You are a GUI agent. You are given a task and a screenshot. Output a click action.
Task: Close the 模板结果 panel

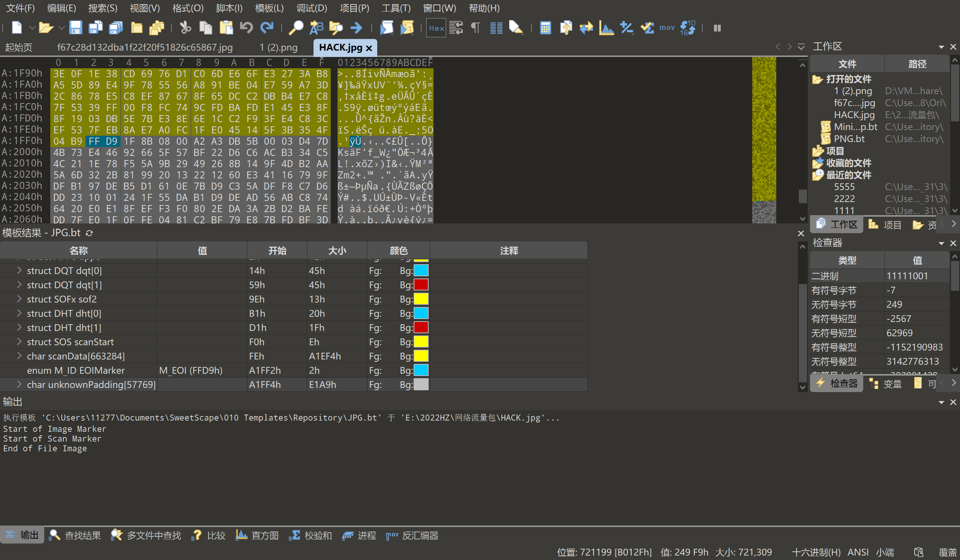[x=801, y=234]
